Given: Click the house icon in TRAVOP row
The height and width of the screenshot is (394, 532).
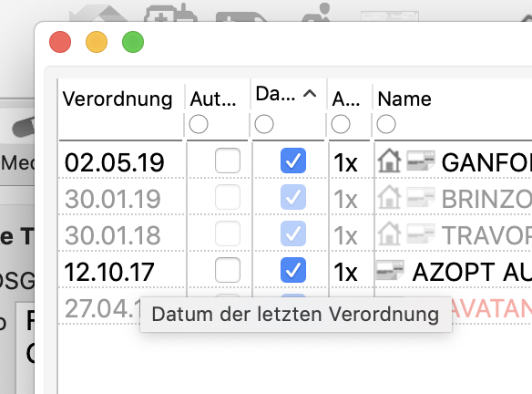Looking at the screenshot, I should click(x=389, y=234).
